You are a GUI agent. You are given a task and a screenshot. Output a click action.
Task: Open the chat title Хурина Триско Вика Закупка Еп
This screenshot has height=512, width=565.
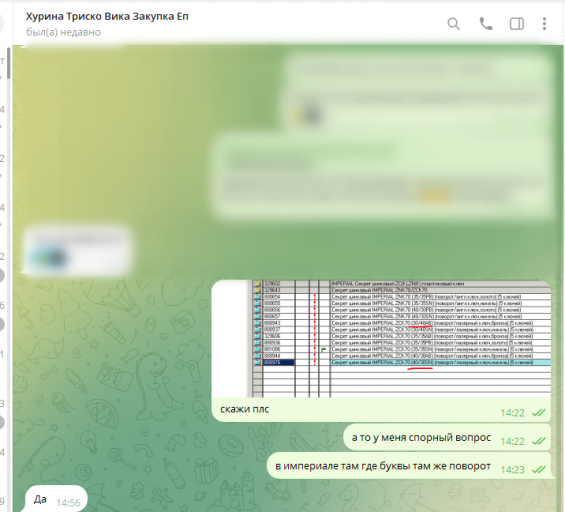pyautogui.click(x=107, y=17)
